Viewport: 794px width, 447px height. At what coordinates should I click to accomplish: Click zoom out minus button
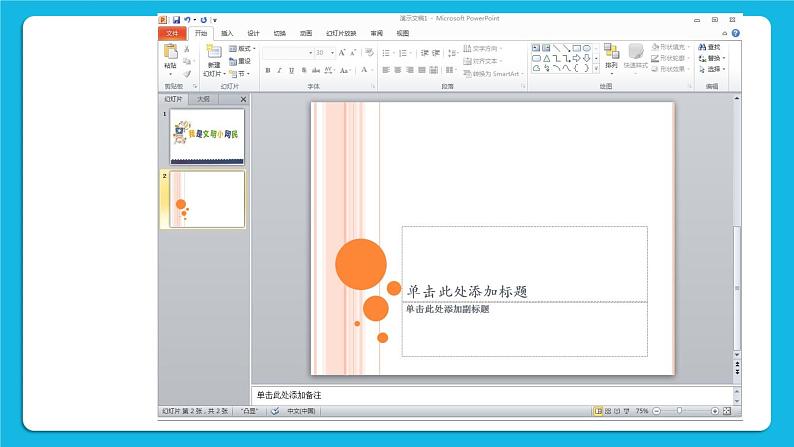(657, 411)
